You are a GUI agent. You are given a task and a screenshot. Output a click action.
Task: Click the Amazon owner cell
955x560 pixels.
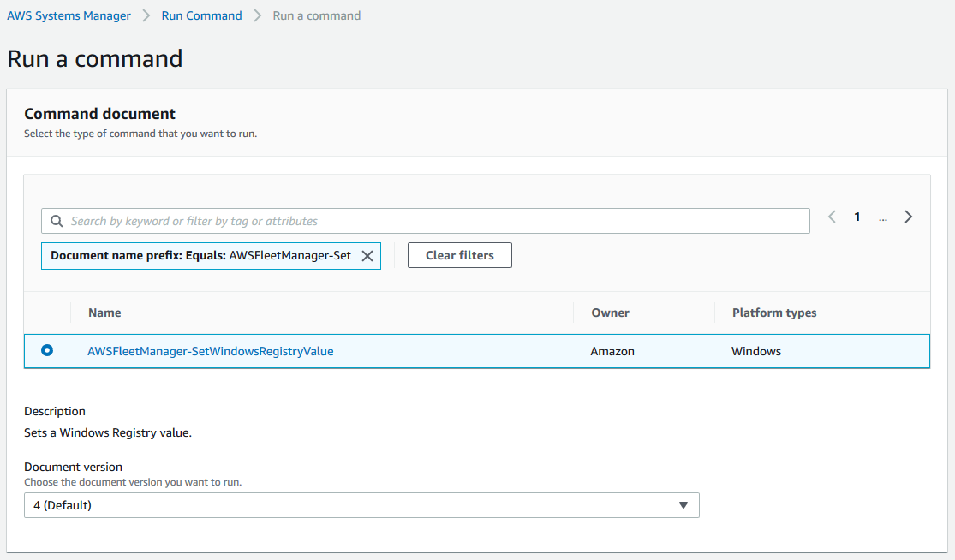coord(612,351)
